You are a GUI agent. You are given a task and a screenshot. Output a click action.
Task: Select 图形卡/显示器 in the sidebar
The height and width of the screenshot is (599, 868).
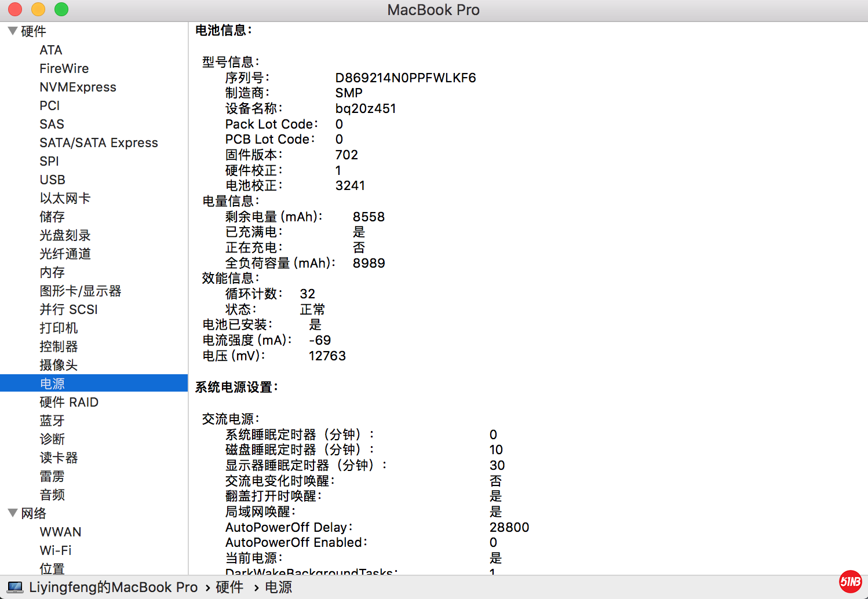[80, 291]
